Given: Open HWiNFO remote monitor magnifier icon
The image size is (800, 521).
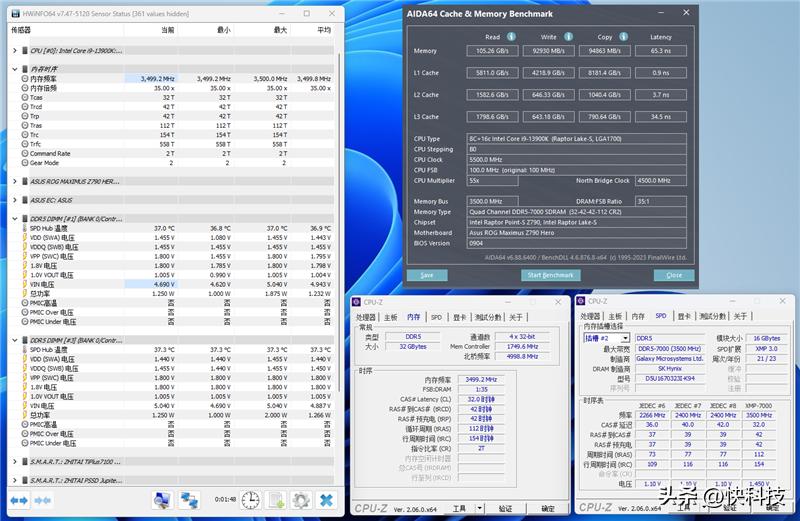Looking at the screenshot, I should [162, 500].
